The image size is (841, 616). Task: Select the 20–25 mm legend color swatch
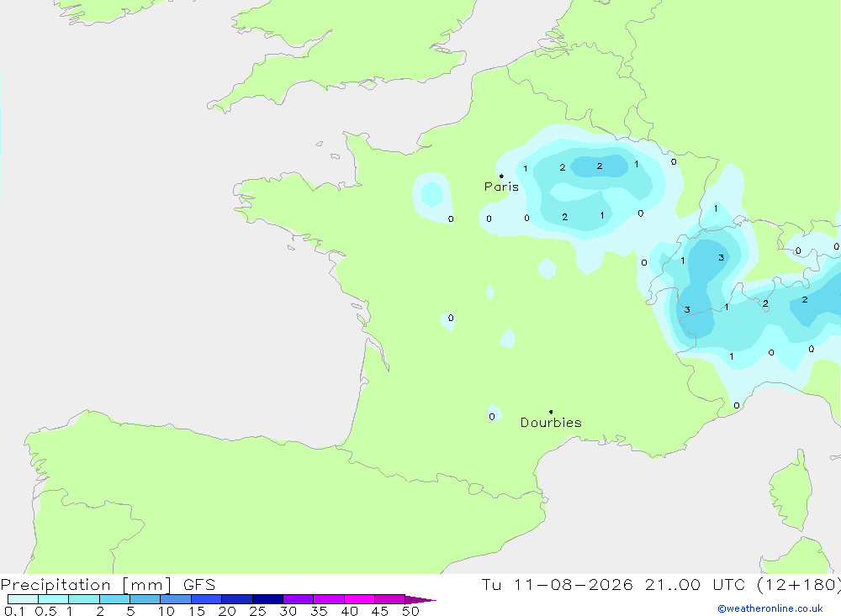click(237, 599)
